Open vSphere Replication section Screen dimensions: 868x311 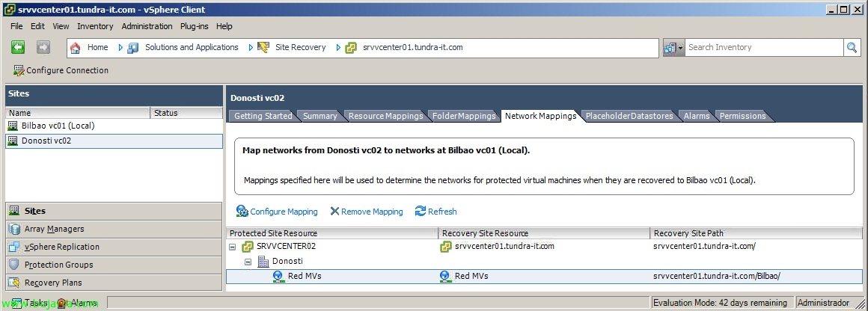[114, 247]
